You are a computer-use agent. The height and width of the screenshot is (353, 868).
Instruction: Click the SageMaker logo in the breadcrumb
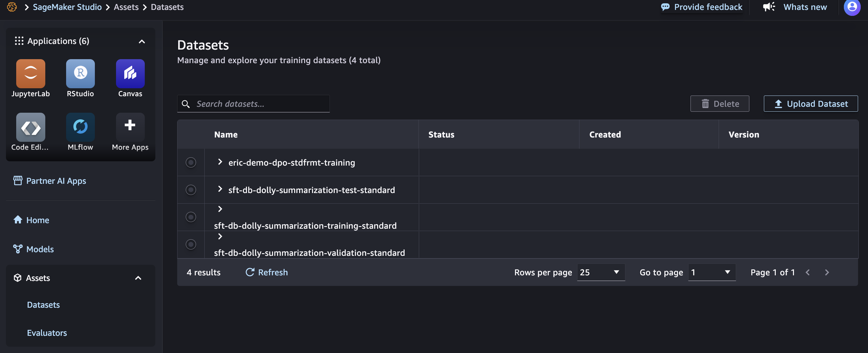(x=12, y=7)
